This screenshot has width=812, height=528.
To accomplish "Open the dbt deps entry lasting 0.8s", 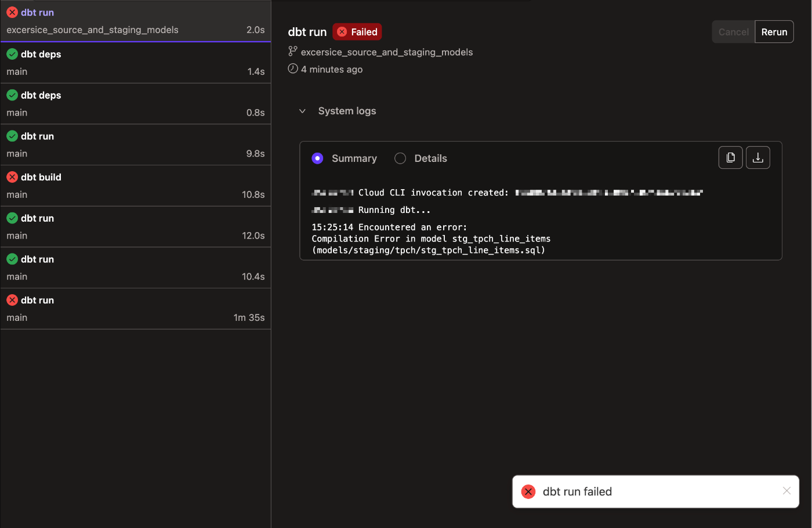I will [136, 104].
